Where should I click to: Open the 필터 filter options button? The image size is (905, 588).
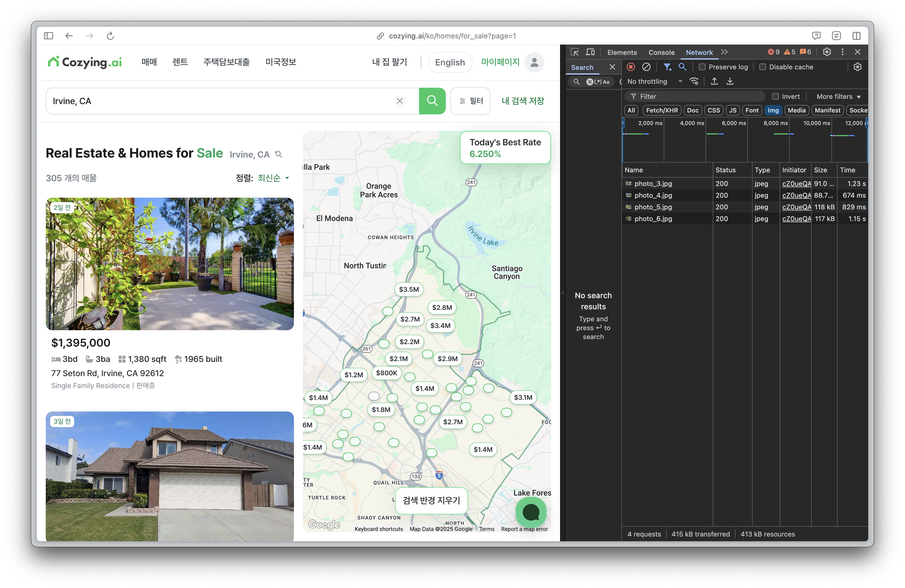click(470, 101)
